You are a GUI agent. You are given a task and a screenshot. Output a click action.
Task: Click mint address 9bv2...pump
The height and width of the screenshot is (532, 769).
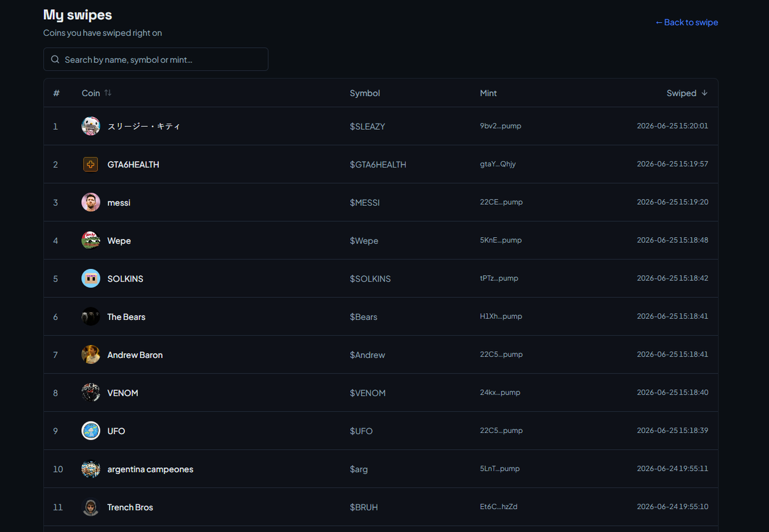pyautogui.click(x=500, y=126)
